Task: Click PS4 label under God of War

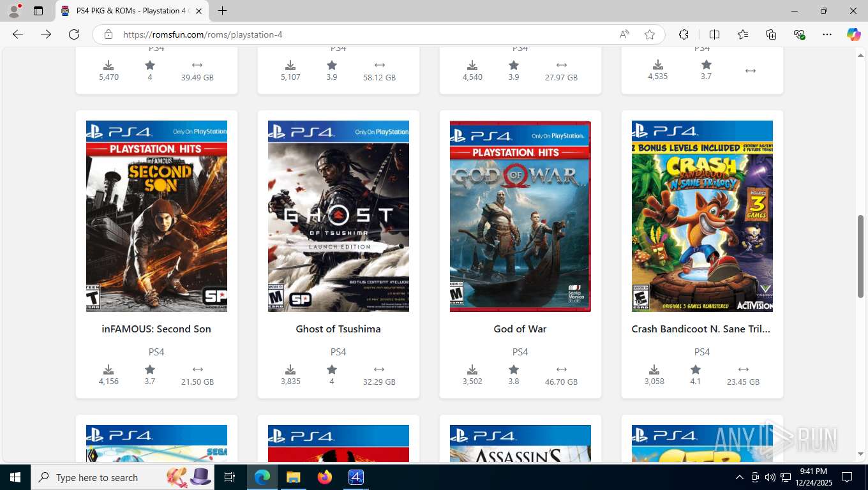Action: pyautogui.click(x=520, y=352)
